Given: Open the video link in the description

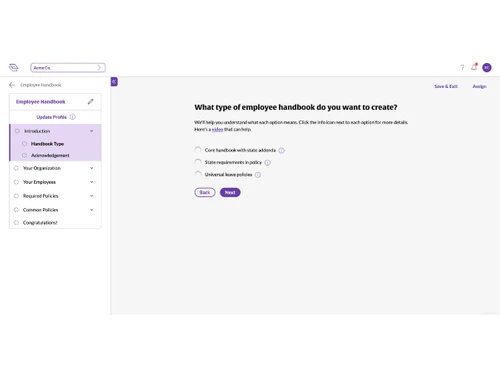Looking at the screenshot, I should coord(217,129).
